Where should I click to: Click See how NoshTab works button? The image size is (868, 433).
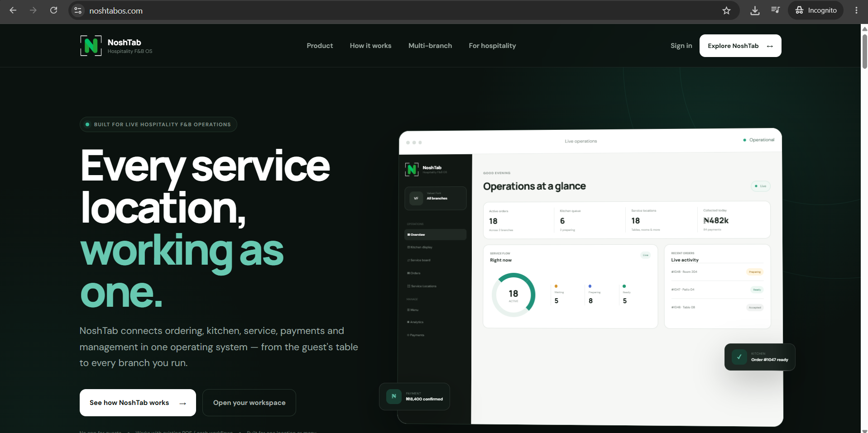[x=138, y=403]
